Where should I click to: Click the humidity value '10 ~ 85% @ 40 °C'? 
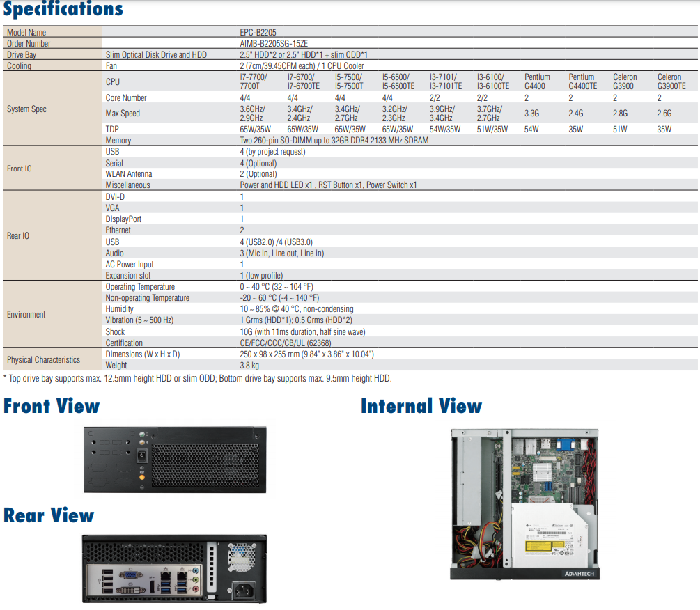click(297, 308)
